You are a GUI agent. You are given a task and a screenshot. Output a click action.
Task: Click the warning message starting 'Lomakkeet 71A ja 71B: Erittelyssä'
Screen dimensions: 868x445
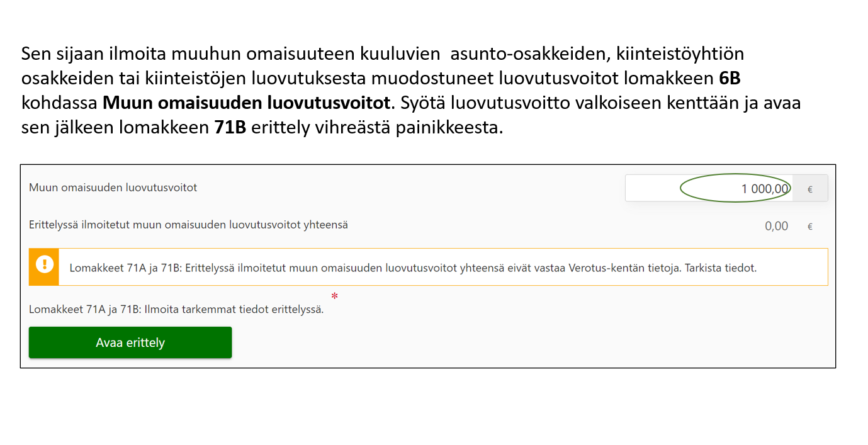pos(412,268)
